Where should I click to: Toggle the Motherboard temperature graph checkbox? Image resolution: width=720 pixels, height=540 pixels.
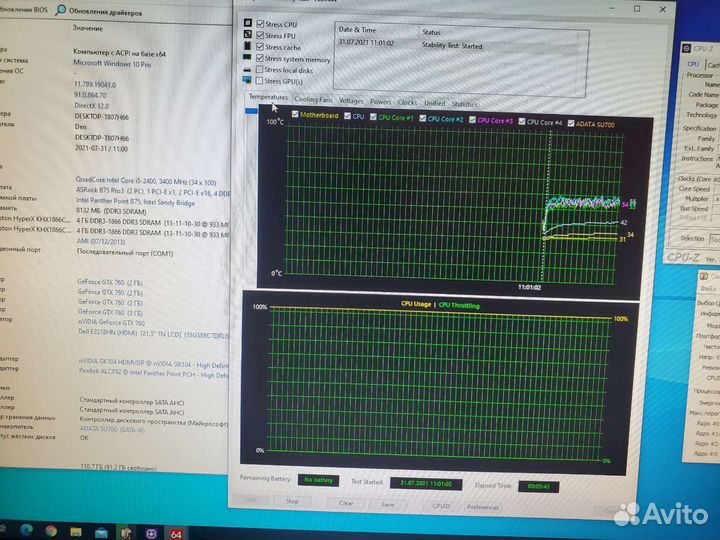pos(295,114)
